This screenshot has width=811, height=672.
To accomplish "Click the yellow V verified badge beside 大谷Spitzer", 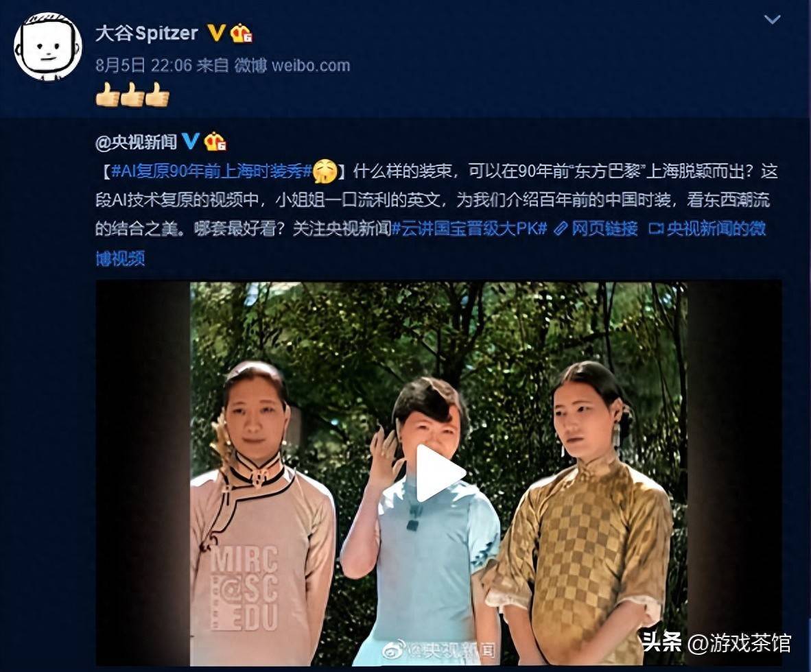I will point(215,33).
